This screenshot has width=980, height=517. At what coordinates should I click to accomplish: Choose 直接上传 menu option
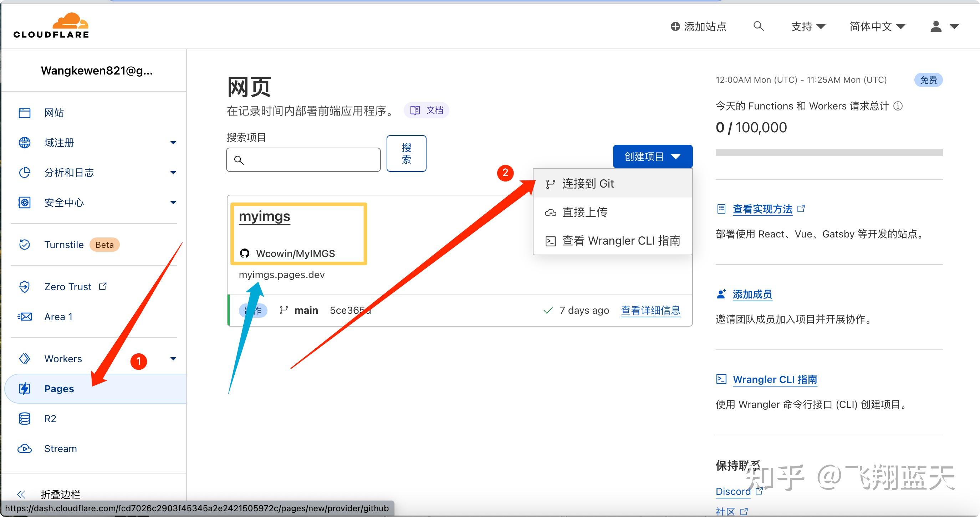point(613,212)
